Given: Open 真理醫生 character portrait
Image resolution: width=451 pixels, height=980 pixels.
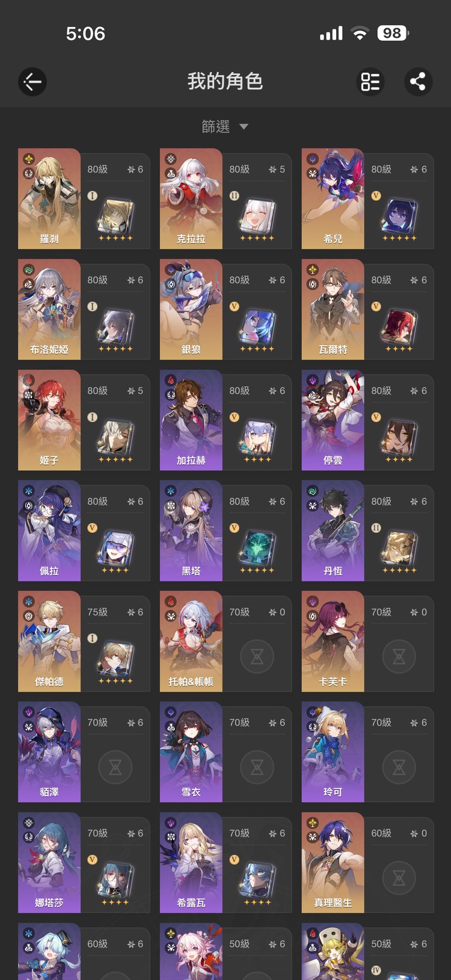Looking at the screenshot, I should (x=333, y=862).
